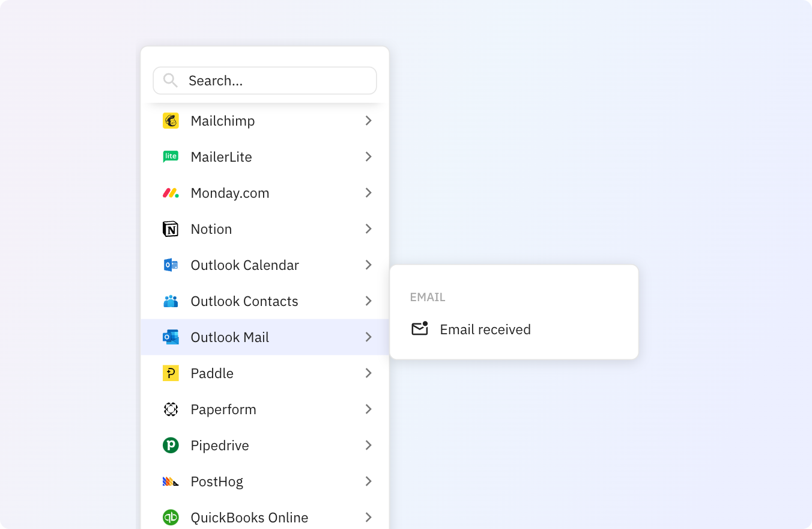812x529 pixels.
Task: Click the Notion N logo icon
Action: pyautogui.click(x=171, y=229)
